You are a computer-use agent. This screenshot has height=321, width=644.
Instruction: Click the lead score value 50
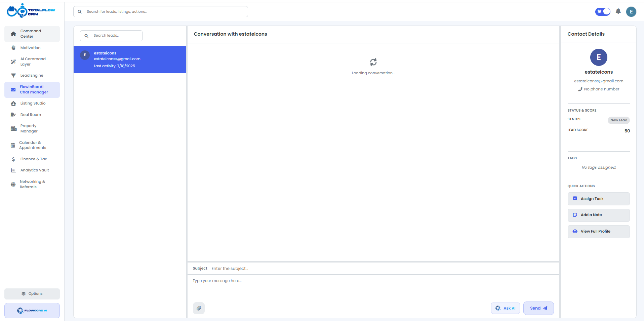click(627, 131)
